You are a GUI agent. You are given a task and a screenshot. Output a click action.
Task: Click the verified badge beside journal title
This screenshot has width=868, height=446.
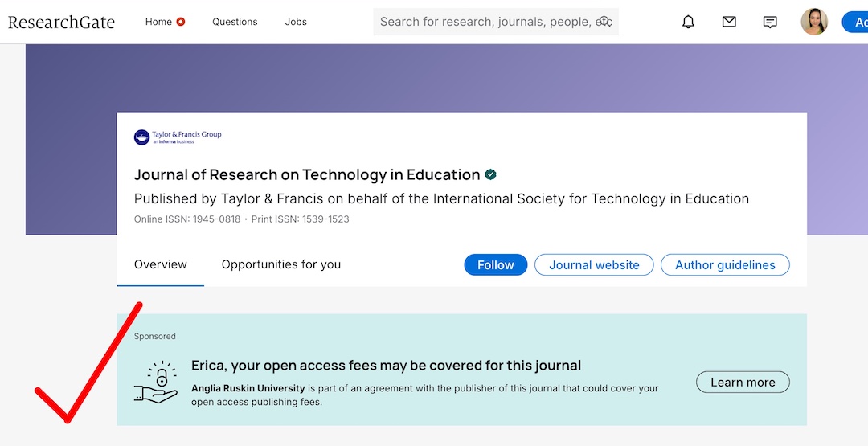tap(490, 175)
